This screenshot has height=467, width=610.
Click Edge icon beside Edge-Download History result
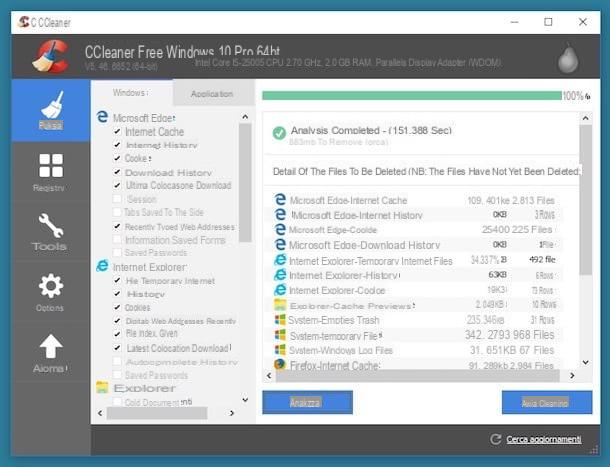280,244
